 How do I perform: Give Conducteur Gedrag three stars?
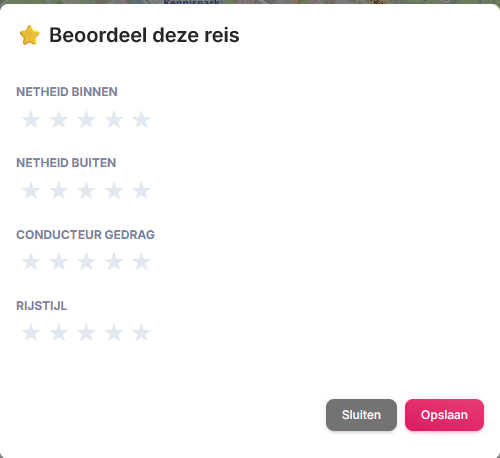click(86, 261)
